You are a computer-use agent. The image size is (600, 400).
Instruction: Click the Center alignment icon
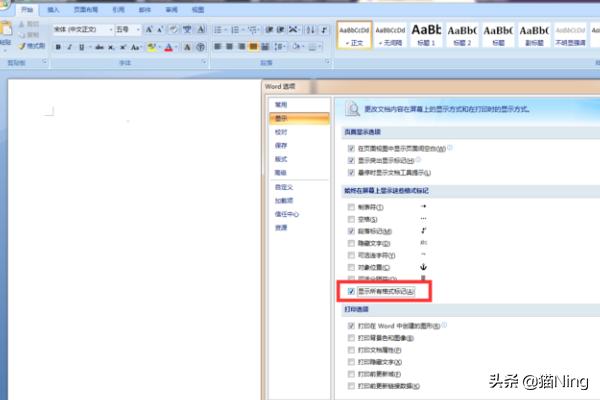[x=229, y=47]
